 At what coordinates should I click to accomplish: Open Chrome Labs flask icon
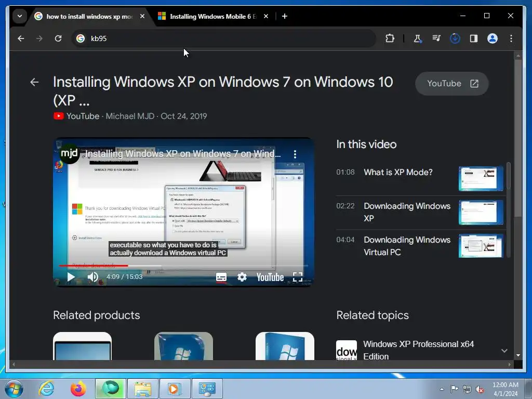point(418,38)
